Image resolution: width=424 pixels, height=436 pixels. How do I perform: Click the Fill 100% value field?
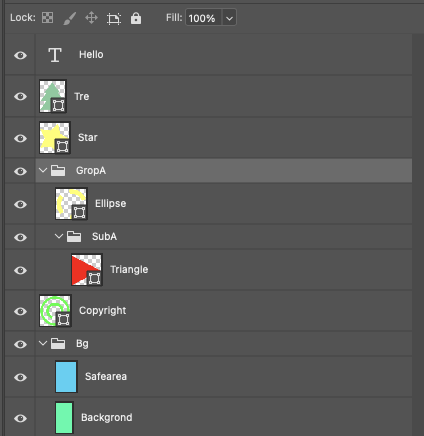click(203, 18)
